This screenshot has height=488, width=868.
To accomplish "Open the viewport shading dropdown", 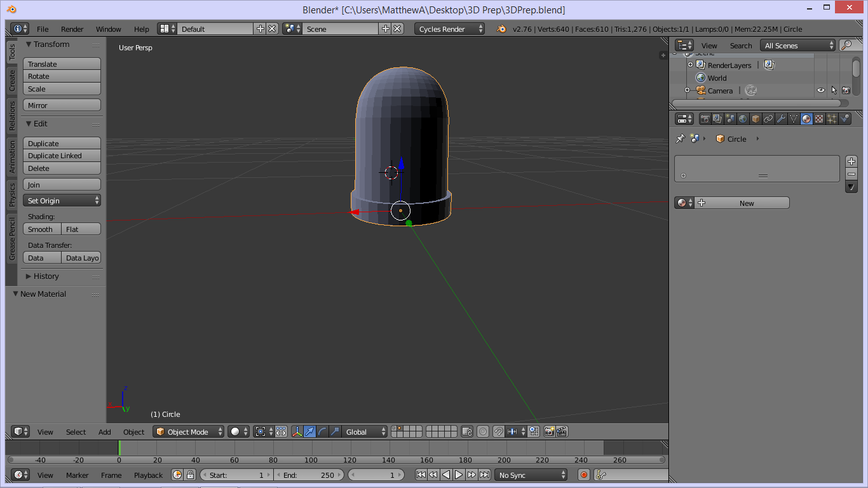I will (239, 431).
